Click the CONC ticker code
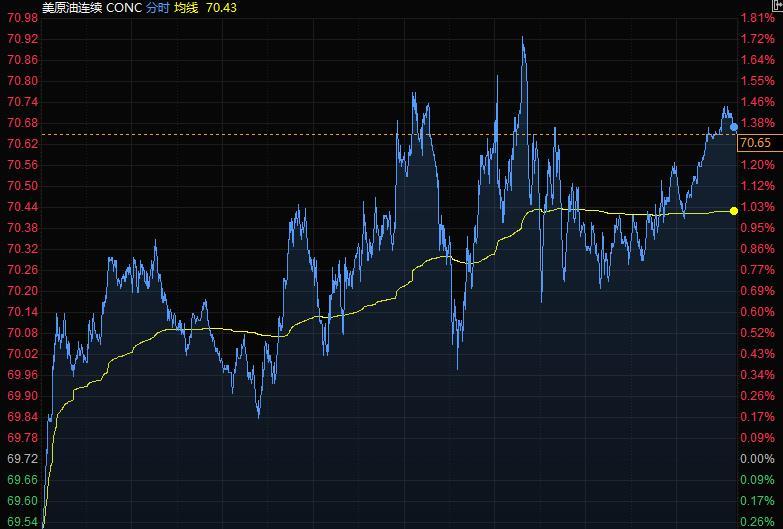 [x=124, y=8]
